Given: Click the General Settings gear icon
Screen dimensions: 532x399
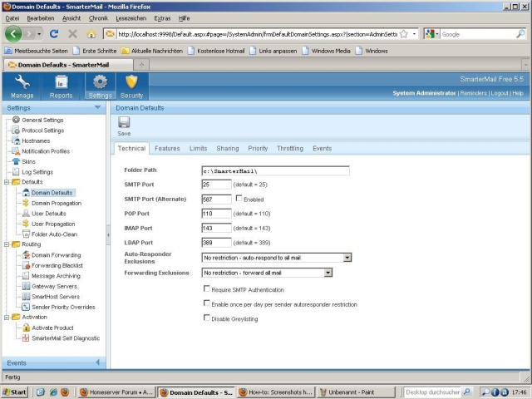Looking at the screenshot, I should [16, 120].
